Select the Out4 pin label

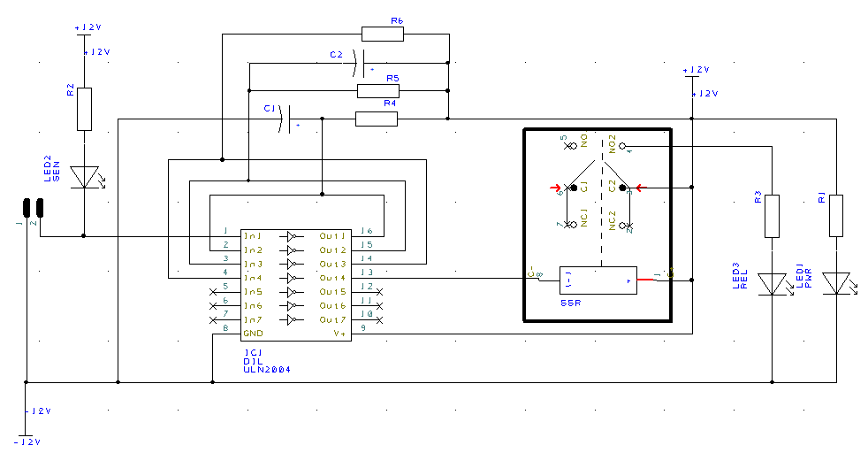(x=332, y=278)
